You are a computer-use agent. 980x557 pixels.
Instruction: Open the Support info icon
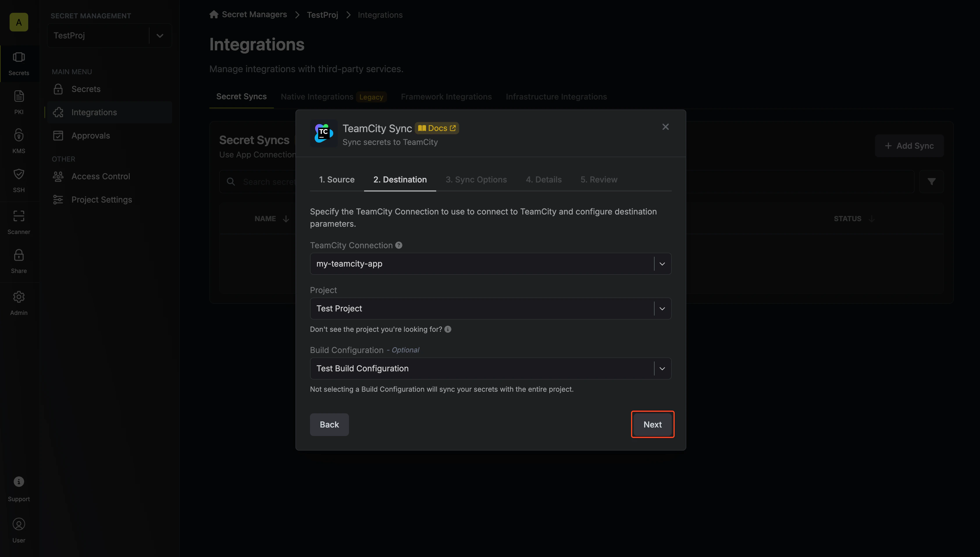coord(19,482)
